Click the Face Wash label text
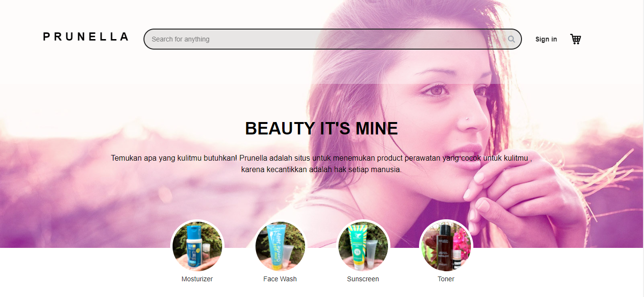 [280, 279]
